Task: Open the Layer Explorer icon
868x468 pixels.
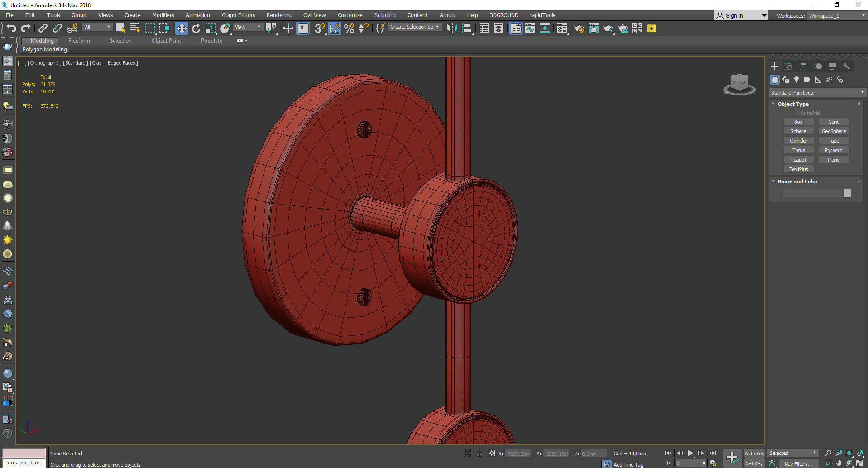Action: 499,29
